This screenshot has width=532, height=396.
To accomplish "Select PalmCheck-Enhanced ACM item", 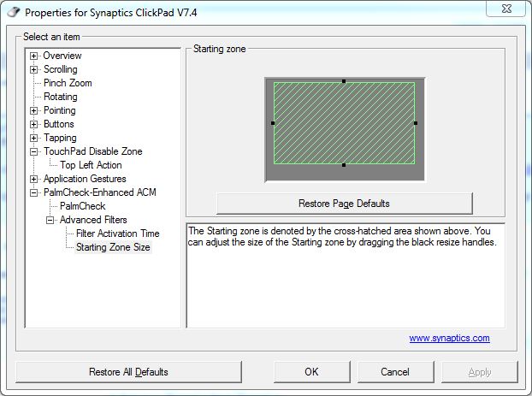I will 100,192.
